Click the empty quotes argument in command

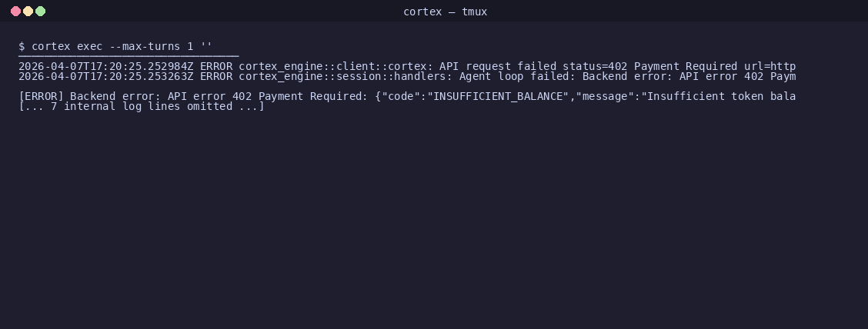point(206,45)
